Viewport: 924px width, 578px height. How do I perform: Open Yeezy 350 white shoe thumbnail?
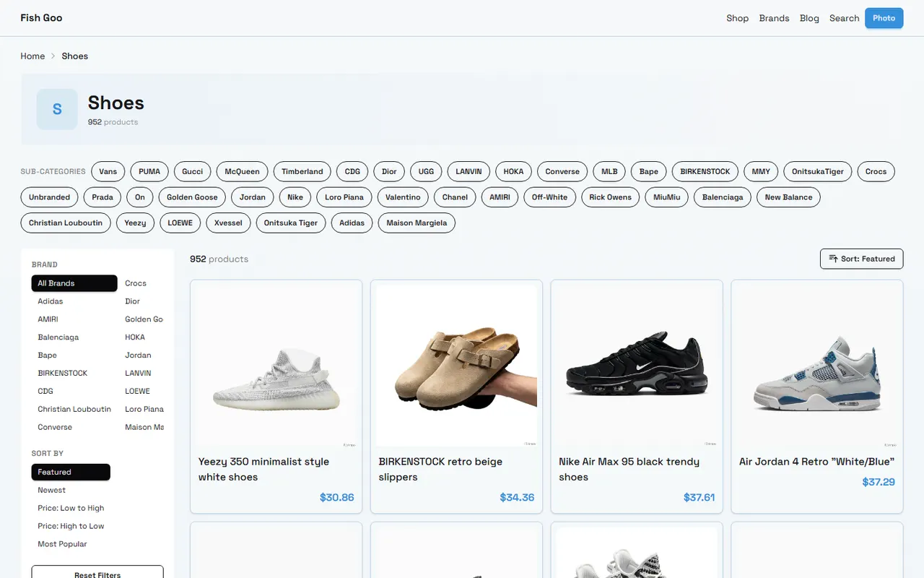(x=276, y=366)
